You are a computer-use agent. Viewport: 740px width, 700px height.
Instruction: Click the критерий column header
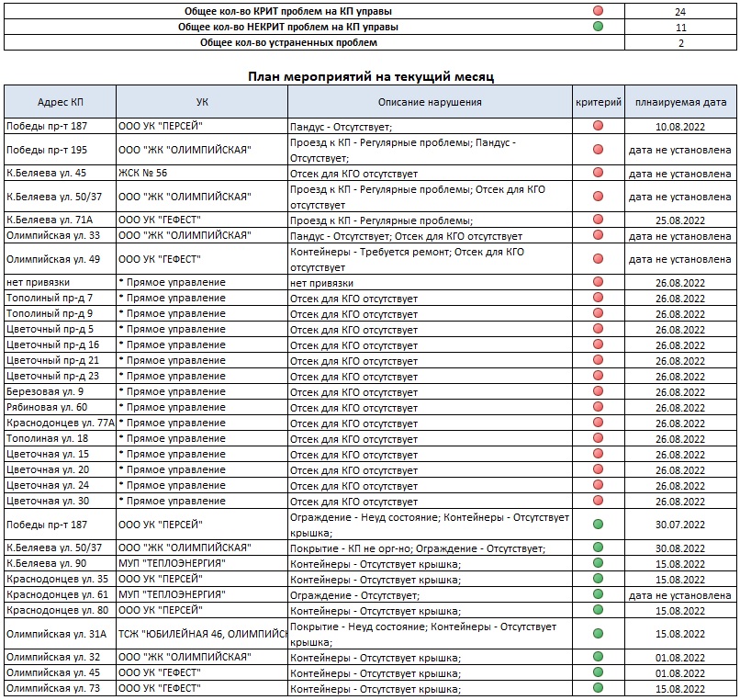pos(599,102)
